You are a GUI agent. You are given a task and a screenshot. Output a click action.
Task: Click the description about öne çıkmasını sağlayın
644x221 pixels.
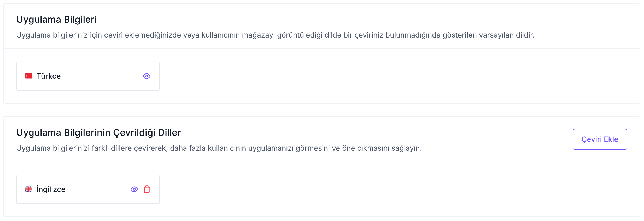pos(219,148)
